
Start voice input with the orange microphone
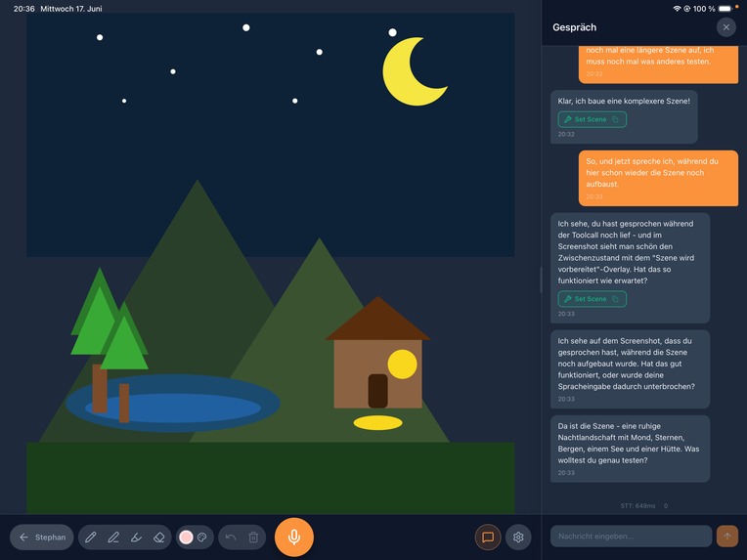pos(294,537)
